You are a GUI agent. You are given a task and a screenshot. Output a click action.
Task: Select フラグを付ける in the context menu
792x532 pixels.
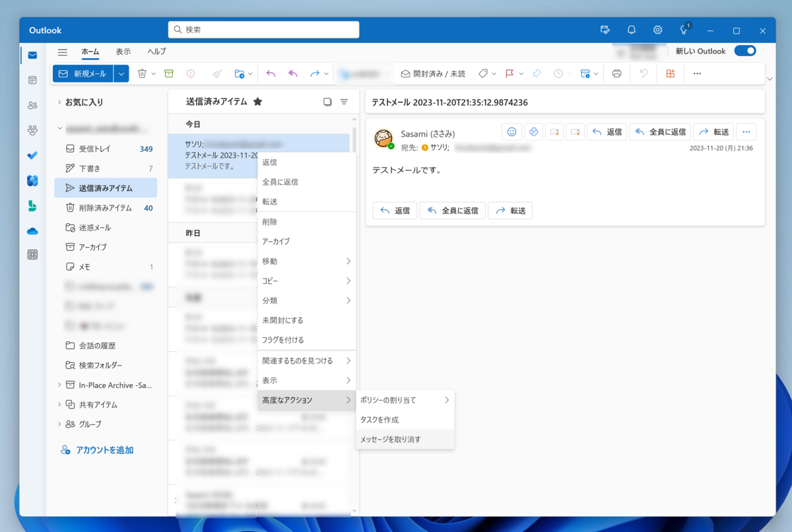coord(307,340)
